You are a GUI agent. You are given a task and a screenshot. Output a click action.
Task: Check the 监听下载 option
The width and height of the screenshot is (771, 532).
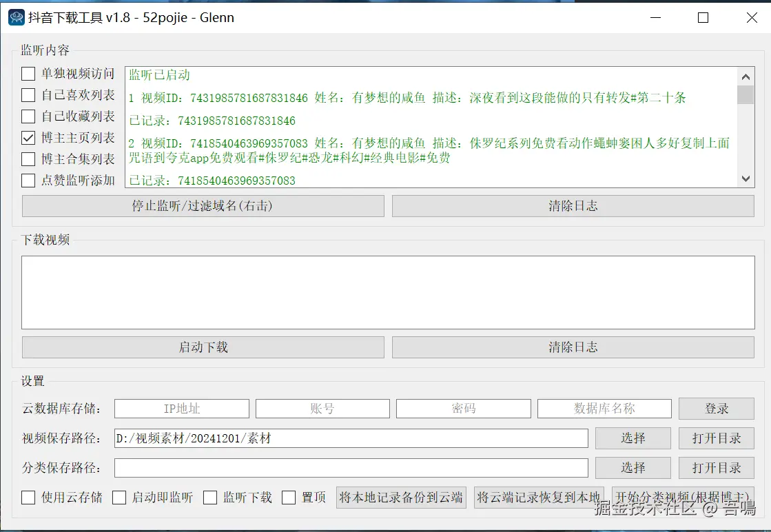[x=210, y=498]
